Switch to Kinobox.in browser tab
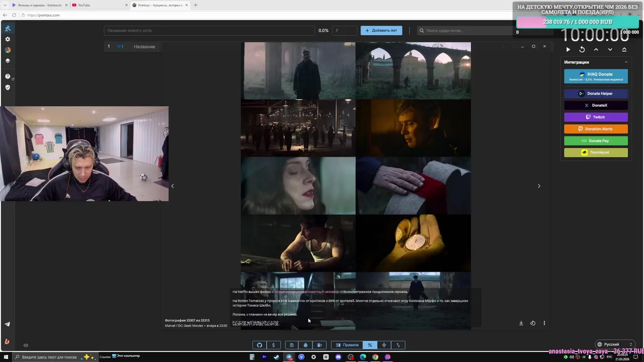This screenshot has width=644, height=362. [x=39, y=5]
